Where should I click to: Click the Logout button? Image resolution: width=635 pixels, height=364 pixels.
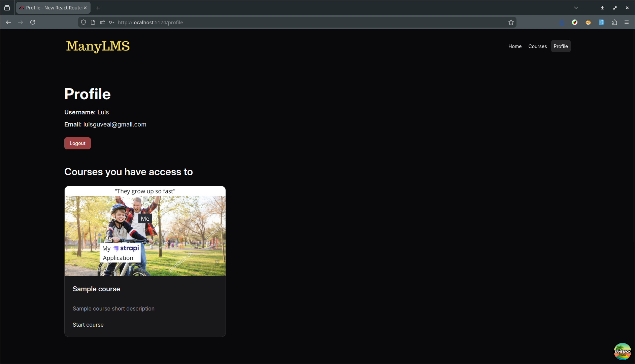click(77, 143)
